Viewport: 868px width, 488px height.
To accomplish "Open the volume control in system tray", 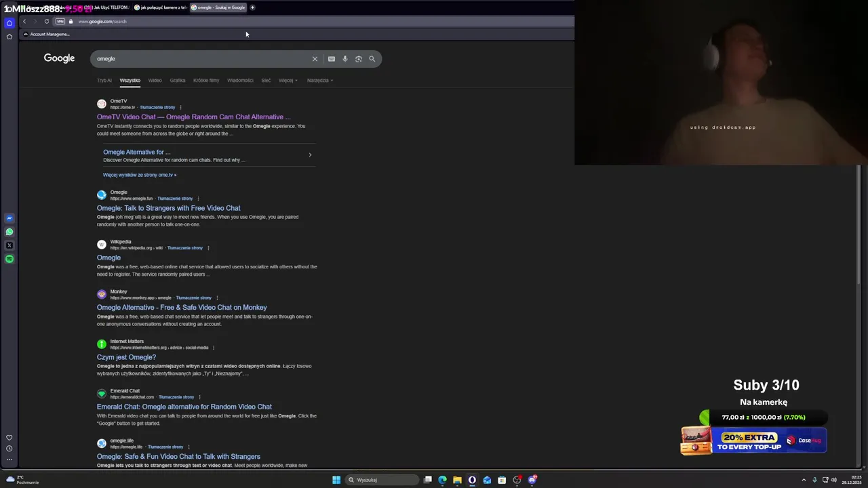I will click(x=833, y=480).
